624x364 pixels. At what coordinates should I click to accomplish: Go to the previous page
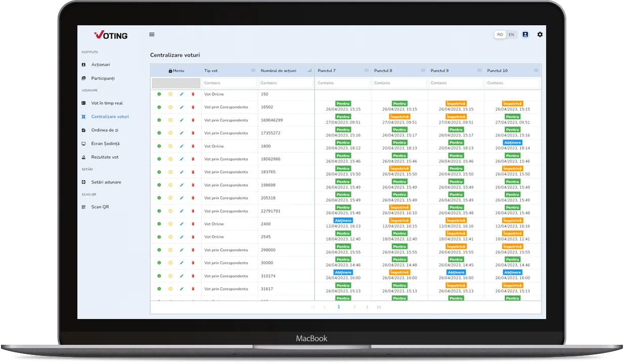325,307
